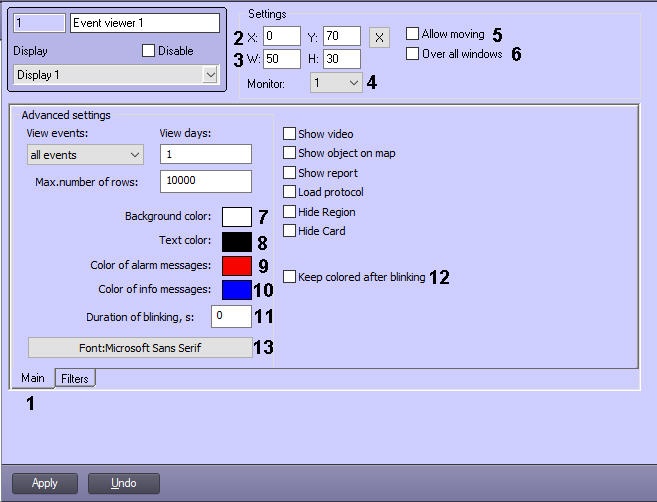Pick the white Background color swatch
Screen dimensions: 657x502
[x=237, y=217]
